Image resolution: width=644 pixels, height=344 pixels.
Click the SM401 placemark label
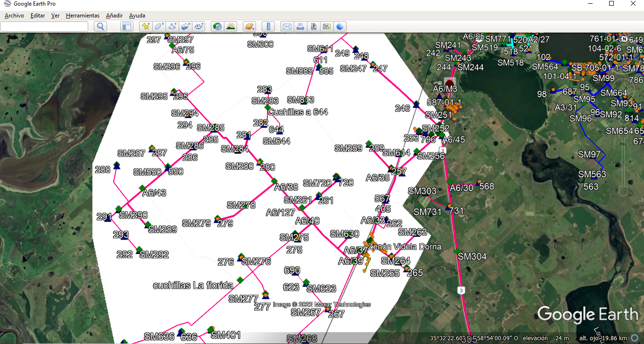coord(225,335)
